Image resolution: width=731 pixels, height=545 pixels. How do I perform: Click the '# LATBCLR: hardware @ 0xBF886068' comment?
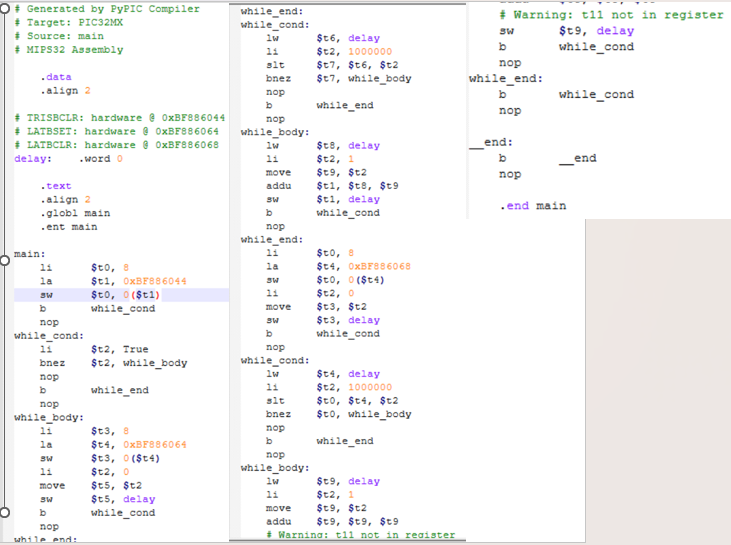pos(116,145)
